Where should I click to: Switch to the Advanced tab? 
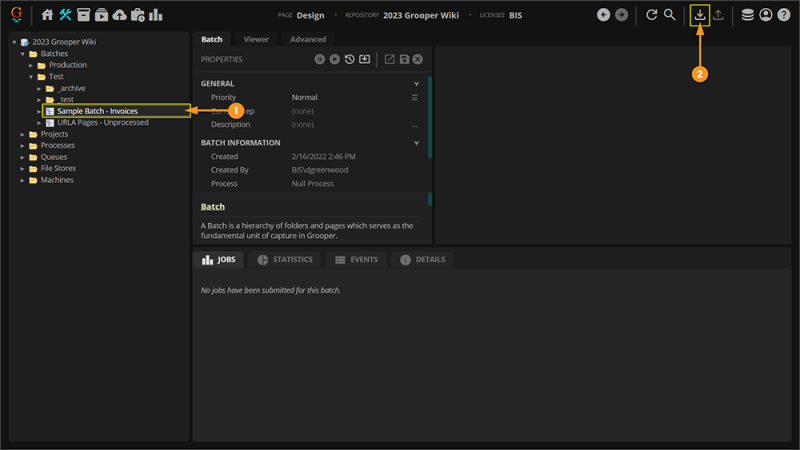click(x=308, y=39)
